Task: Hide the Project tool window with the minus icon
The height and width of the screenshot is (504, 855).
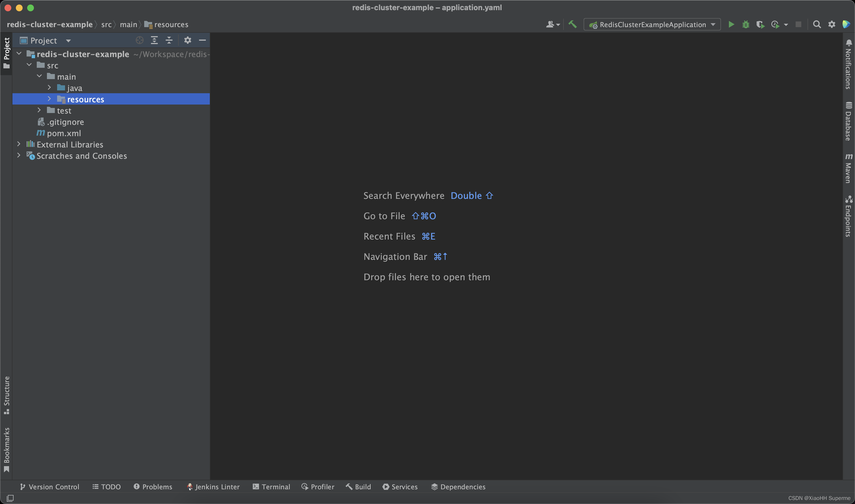Action: (x=202, y=40)
